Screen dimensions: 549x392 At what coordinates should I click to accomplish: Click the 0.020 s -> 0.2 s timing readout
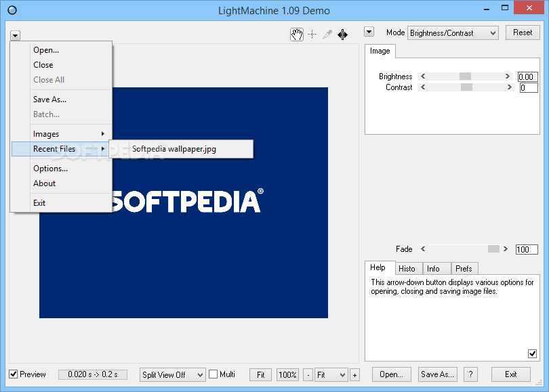coord(92,374)
